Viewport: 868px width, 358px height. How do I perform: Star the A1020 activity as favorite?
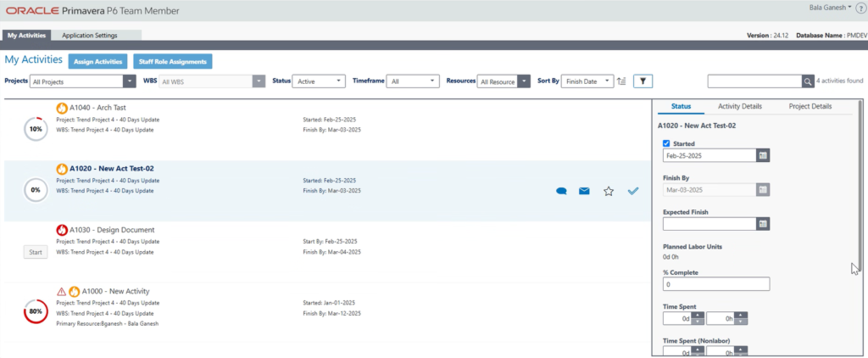(608, 192)
